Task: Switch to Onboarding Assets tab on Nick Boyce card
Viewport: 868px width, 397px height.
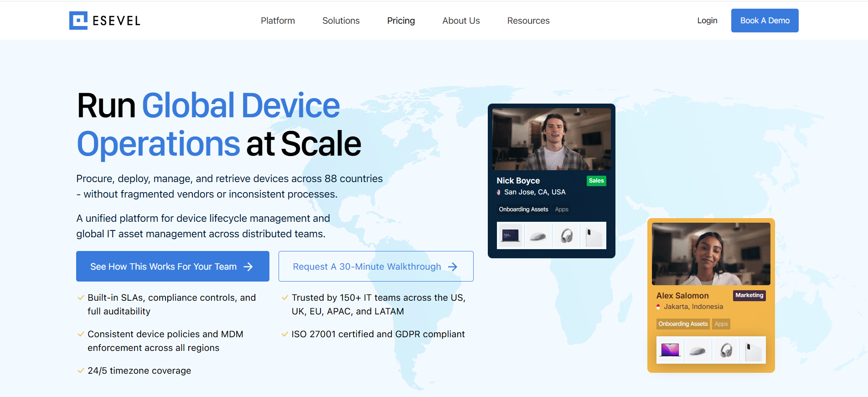Action: coord(523,209)
